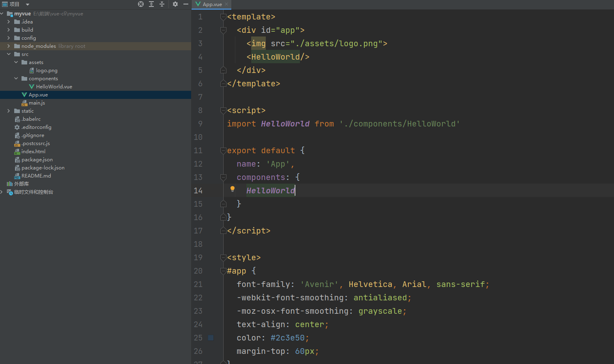Expand the static folder

pos(9,111)
